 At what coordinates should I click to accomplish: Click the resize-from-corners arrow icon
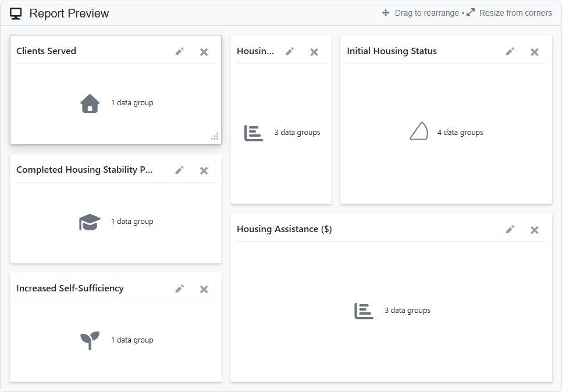(x=471, y=13)
